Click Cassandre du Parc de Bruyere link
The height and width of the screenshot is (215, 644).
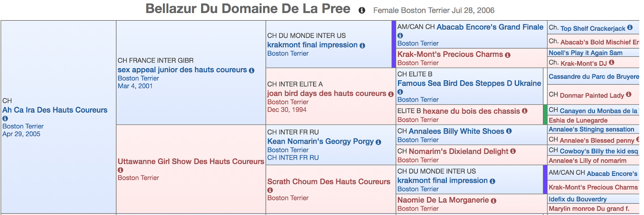(x=594, y=77)
